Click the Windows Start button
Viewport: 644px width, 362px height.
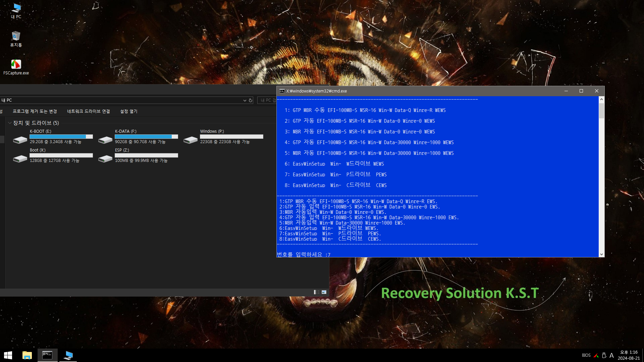coord(8,355)
